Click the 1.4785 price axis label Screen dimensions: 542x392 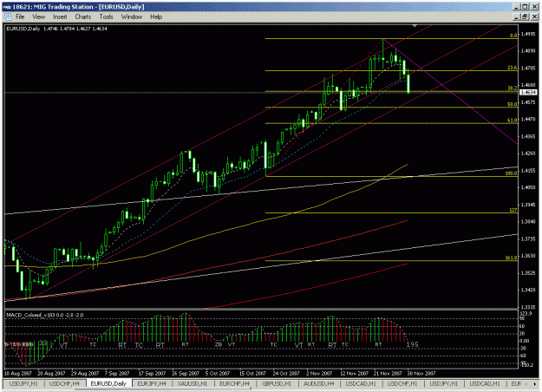[528, 69]
